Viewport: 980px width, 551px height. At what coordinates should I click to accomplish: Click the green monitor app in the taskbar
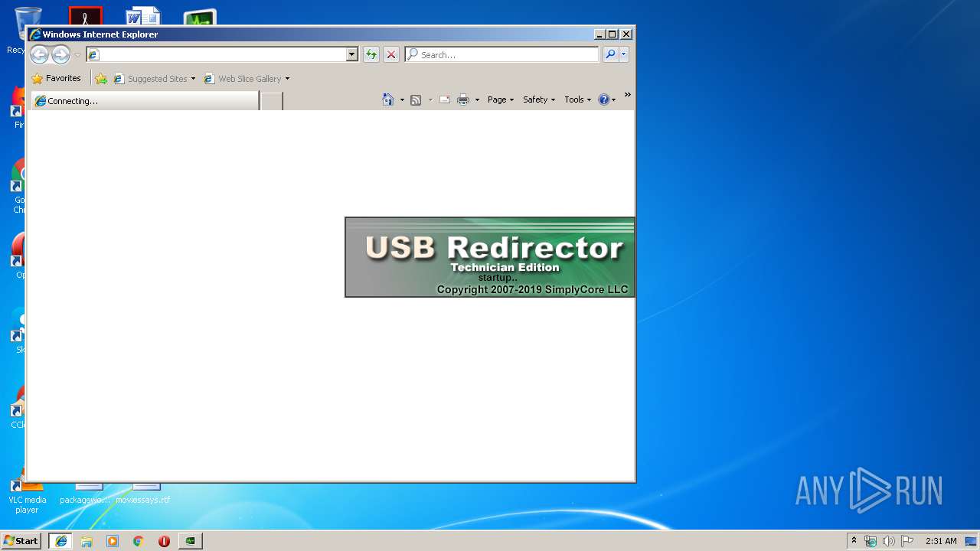pyautogui.click(x=190, y=540)
